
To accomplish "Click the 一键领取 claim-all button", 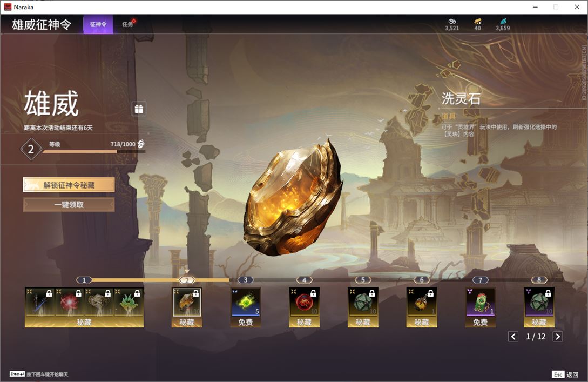I will click(69, 205).
